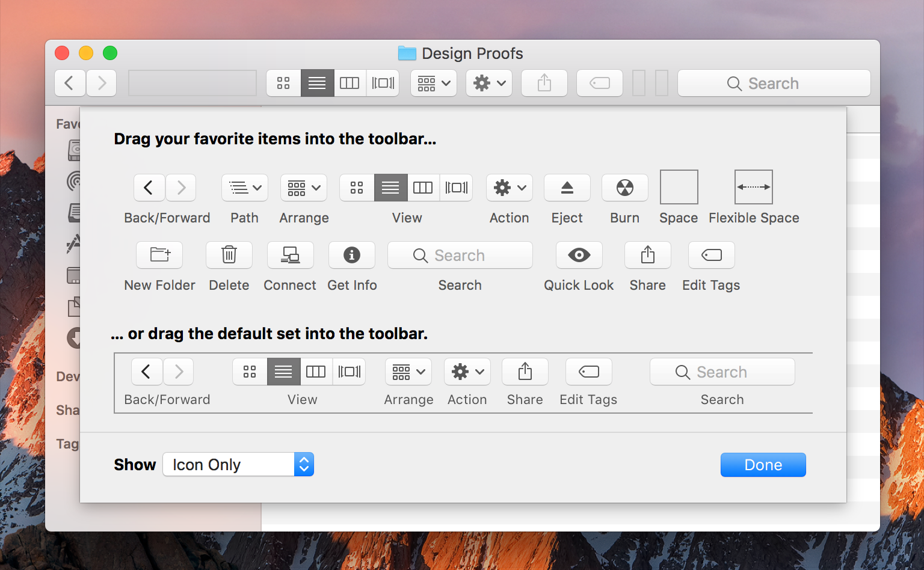
Task: Select column view in the Finder toolbar
Action: point(350,83)
